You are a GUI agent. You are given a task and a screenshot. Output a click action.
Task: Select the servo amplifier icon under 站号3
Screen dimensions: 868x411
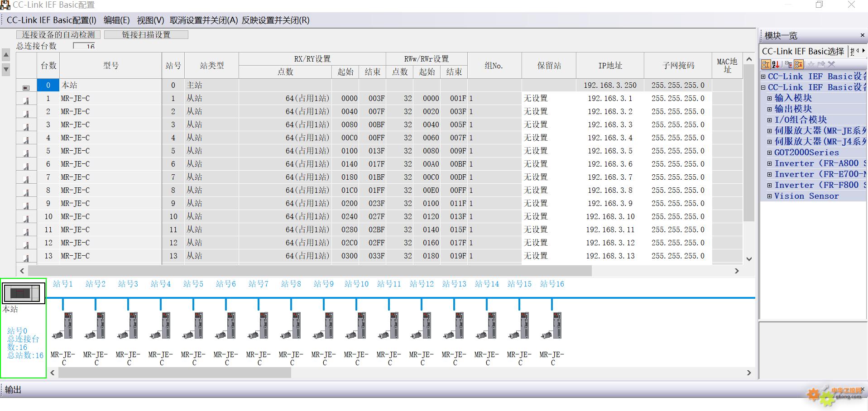point(129,325)
